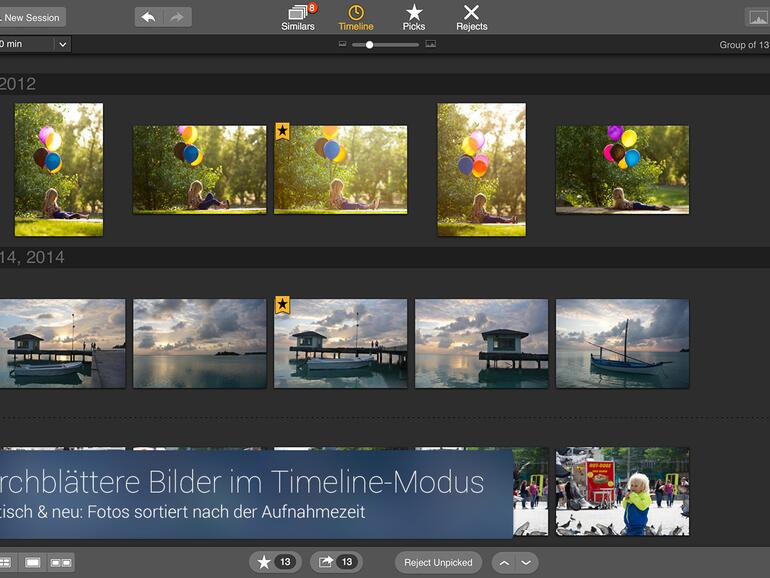Click the small thumbnail icon beside slider
770x578 pixels.
(343, 45)
